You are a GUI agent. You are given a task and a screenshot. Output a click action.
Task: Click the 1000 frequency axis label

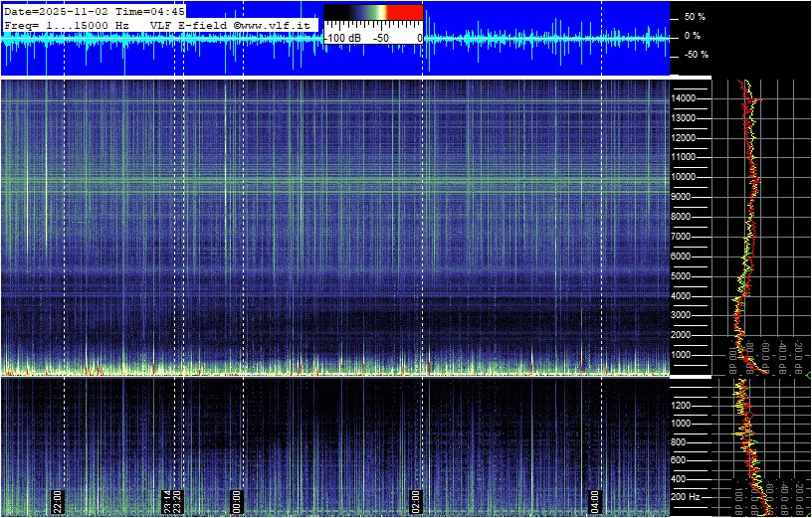click(x=687, y=354)
